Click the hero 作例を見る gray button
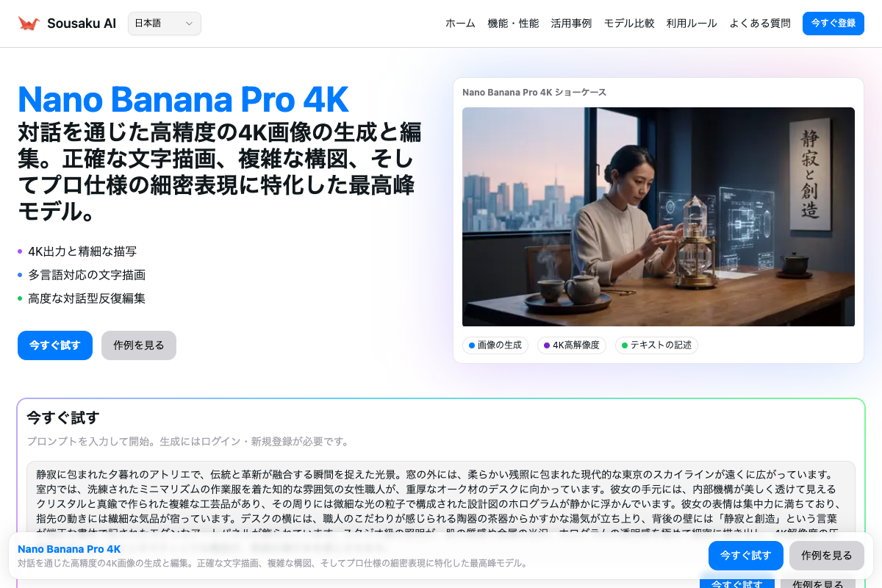 click(139, 345)
